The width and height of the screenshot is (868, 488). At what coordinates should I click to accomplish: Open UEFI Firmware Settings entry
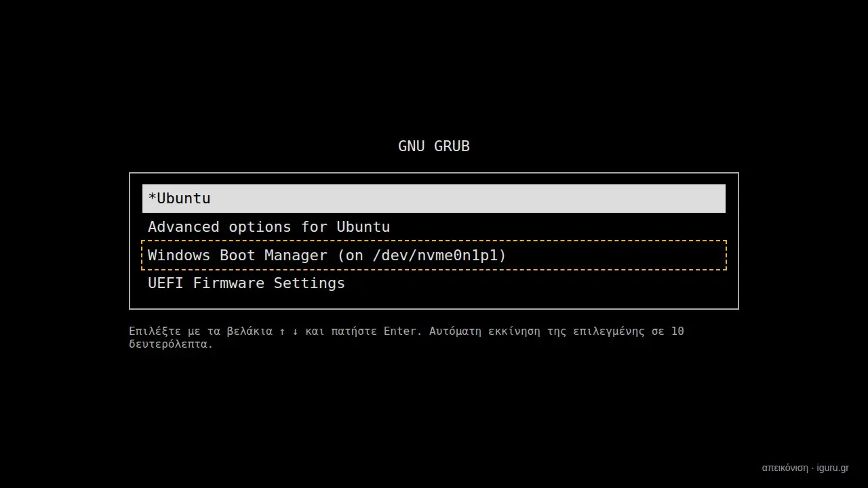point(434,283)
